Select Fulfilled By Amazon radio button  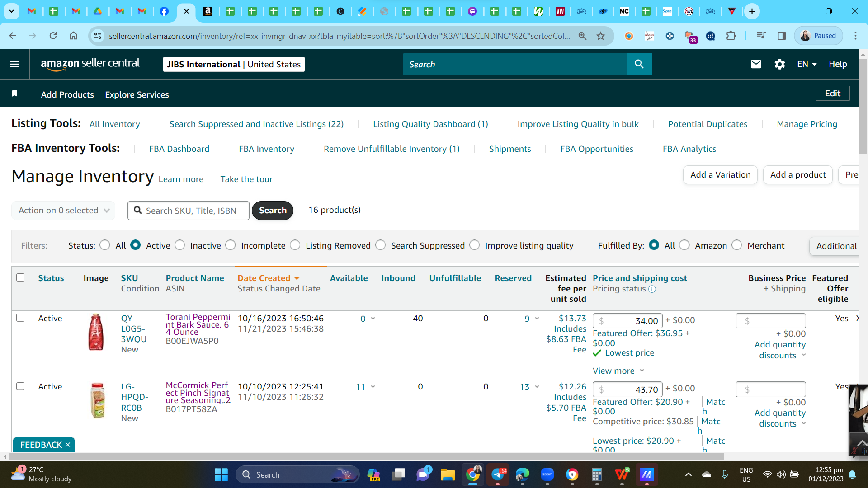pyautogui.click(x=684, y=245)
